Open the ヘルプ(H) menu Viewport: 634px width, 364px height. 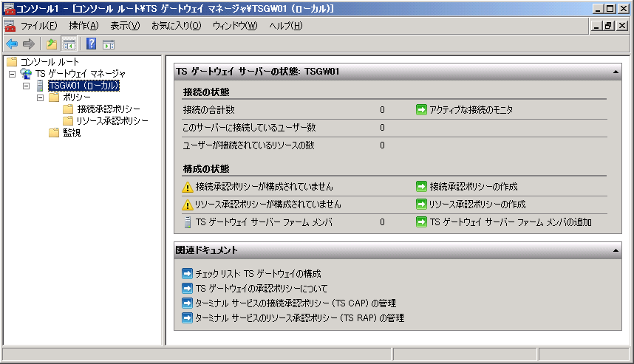pyautogui.click(x=286, y=26)
